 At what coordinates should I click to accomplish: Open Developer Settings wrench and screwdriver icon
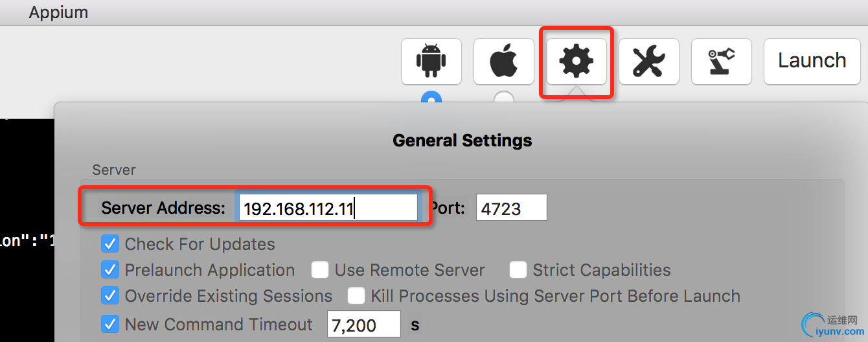point(648,62)
